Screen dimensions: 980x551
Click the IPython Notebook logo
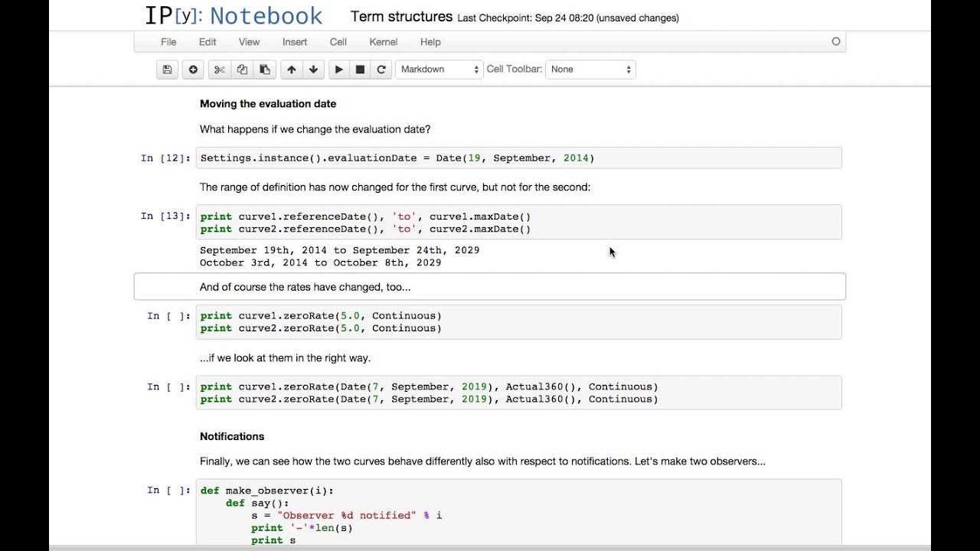click(234, 16)
